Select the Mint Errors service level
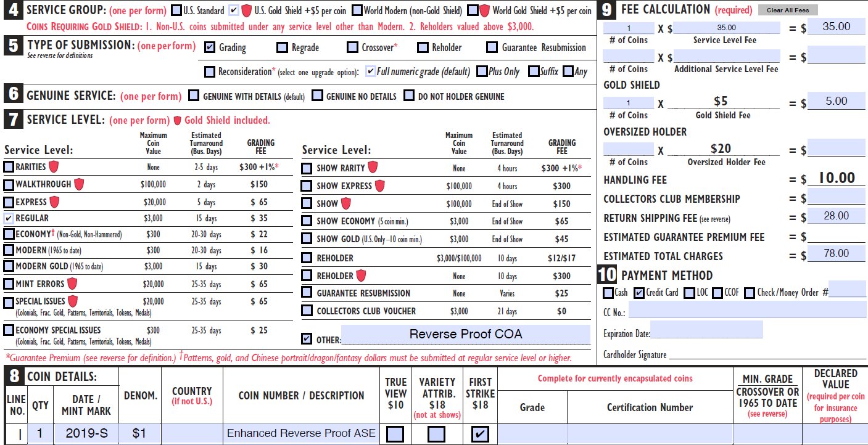The height and width of the screenshot is (445, 868). click(x=9, y=284)
